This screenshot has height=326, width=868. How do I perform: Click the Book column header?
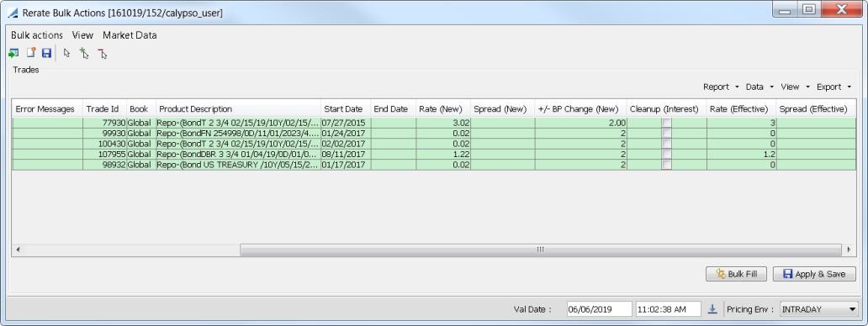click(141, 109)
